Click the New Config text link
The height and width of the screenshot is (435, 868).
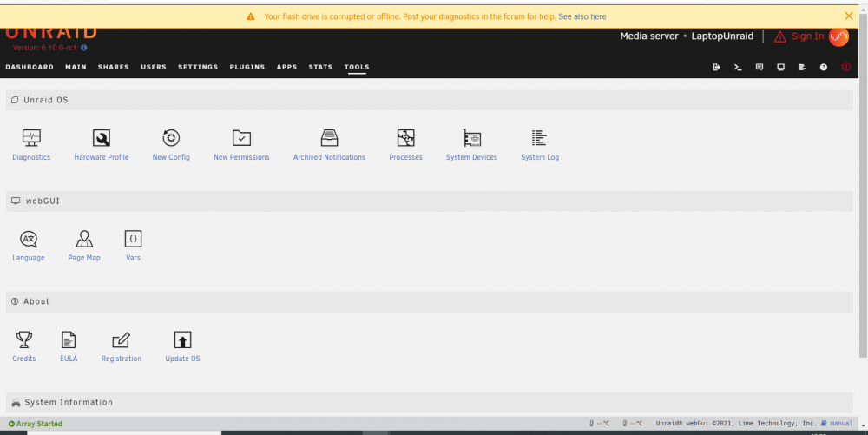[171, 157]
